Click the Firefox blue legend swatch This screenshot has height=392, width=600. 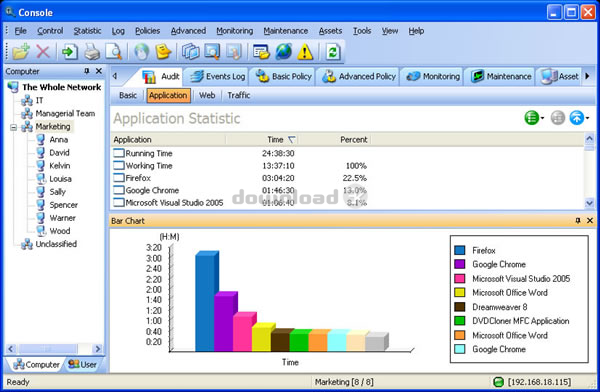point(460,250)
